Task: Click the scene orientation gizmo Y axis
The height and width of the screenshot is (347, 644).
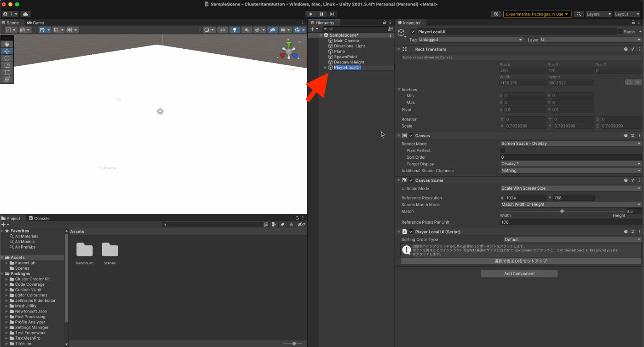Action: (288, 45)
